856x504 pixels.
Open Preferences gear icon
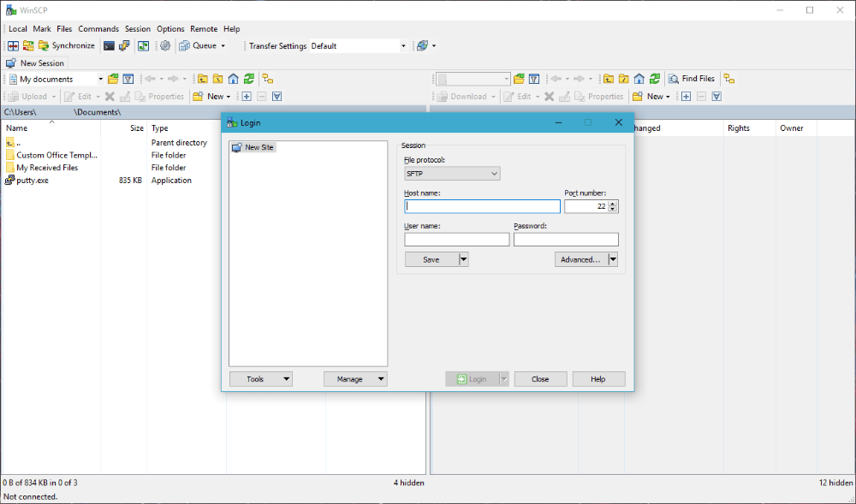coord(165,46)
